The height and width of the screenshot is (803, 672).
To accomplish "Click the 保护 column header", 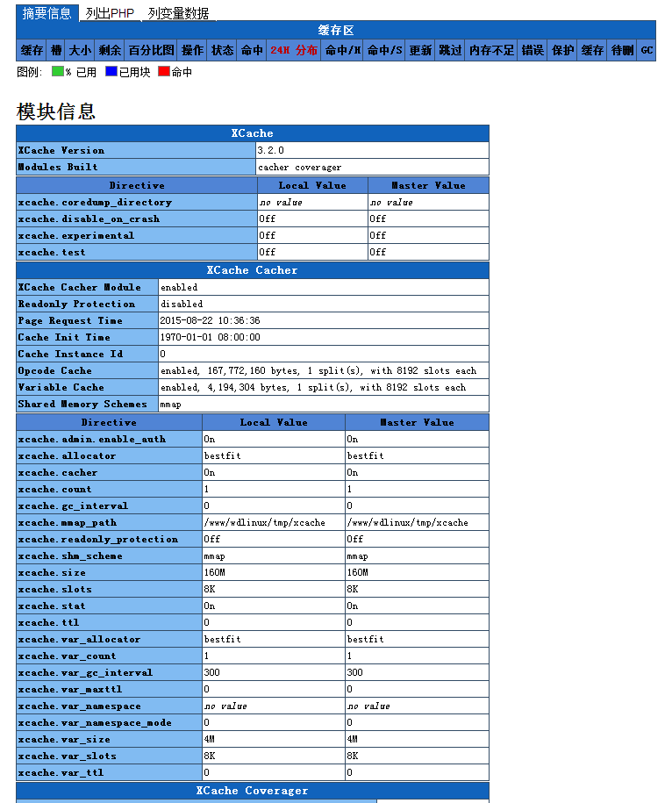I will pos(562,50).
